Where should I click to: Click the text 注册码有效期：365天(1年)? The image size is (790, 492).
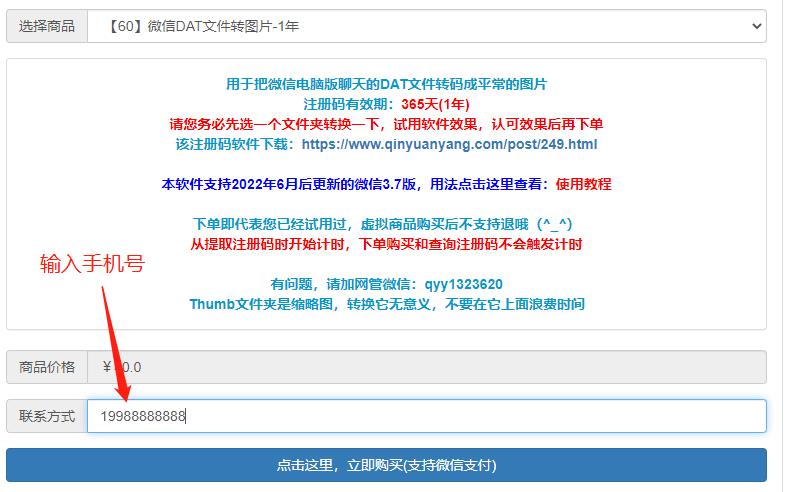click(x=386, y=104)
